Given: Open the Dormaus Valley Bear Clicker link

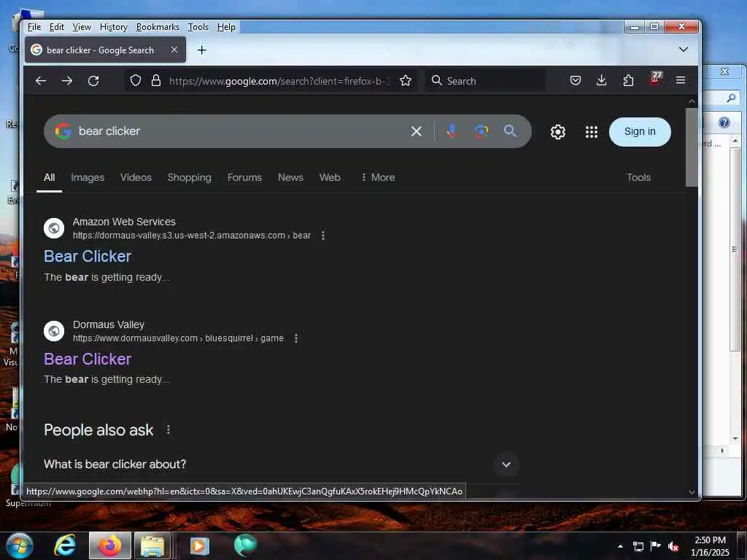Looking at the screenshot, I should pyautogui.click(x=88, y=359).
